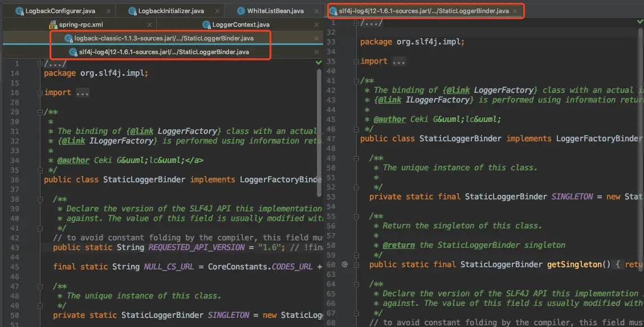Image resolution: width=644 pixels, height=327 pixels.
Task: Click the class icon on logback-classic-1.1.3 tab
Action: coord(68,38)
